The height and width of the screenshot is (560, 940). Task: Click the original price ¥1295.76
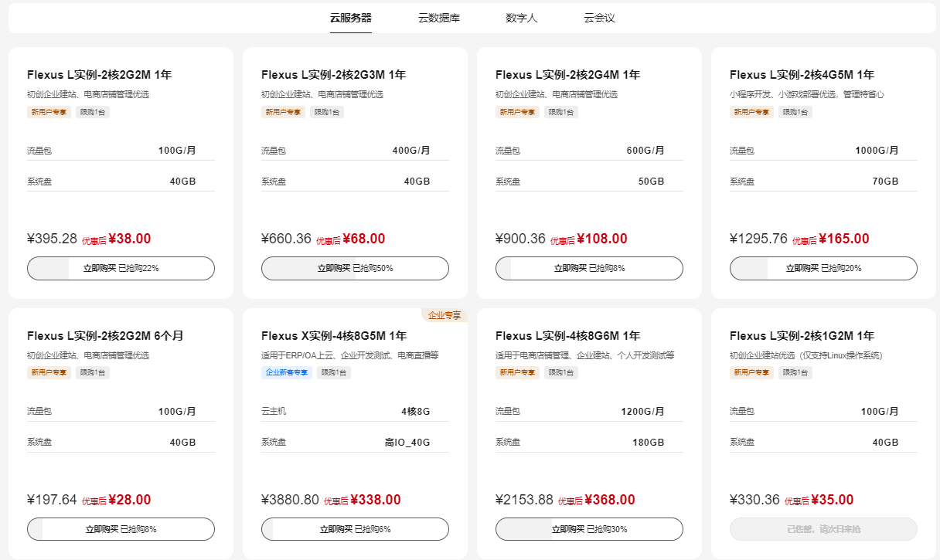pos(758,239)
